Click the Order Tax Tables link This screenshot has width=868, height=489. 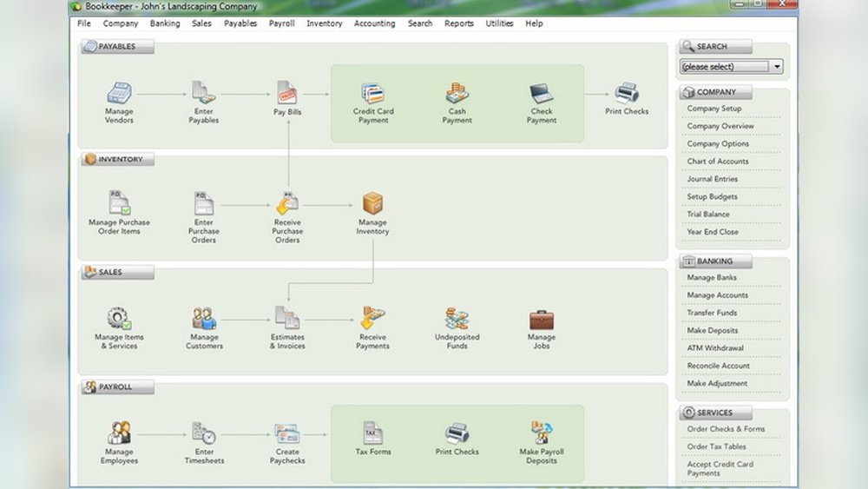716,446
